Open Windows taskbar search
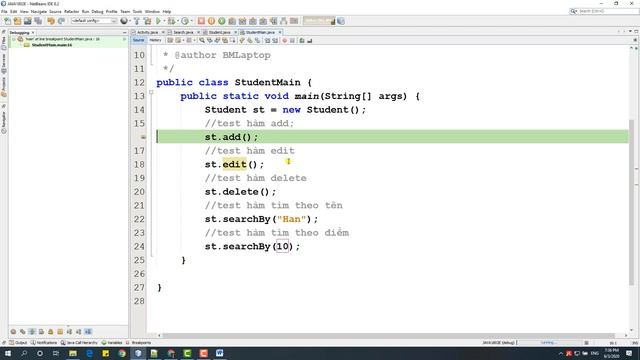640x360 pixels. pyautogui.click(x=24, y=353)
